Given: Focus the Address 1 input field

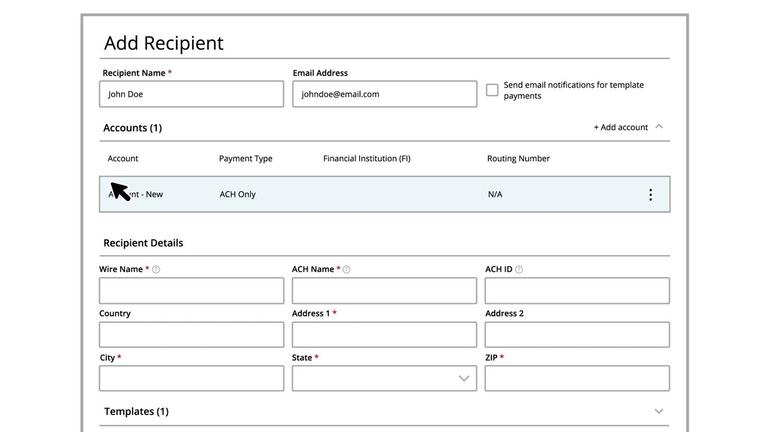Looking at the screenshot, I should (x=384, y=335).
